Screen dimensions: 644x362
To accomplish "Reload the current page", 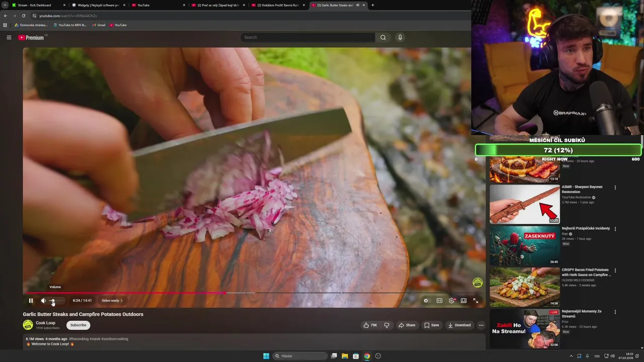I will coord(23,16).
